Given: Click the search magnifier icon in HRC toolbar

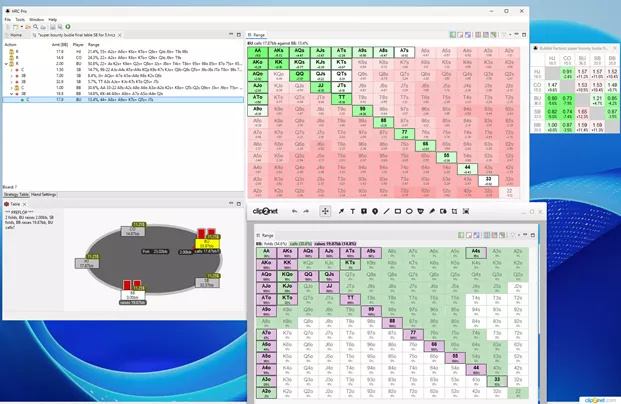Looking at the screenshot, I should coord(35,27).
